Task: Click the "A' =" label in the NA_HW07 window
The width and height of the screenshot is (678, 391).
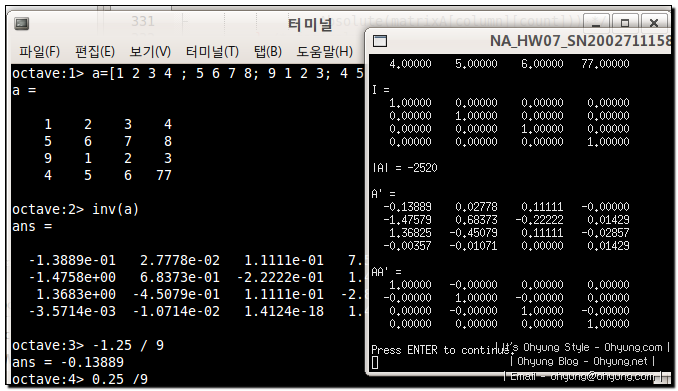Action: click(x=384, y=194)
